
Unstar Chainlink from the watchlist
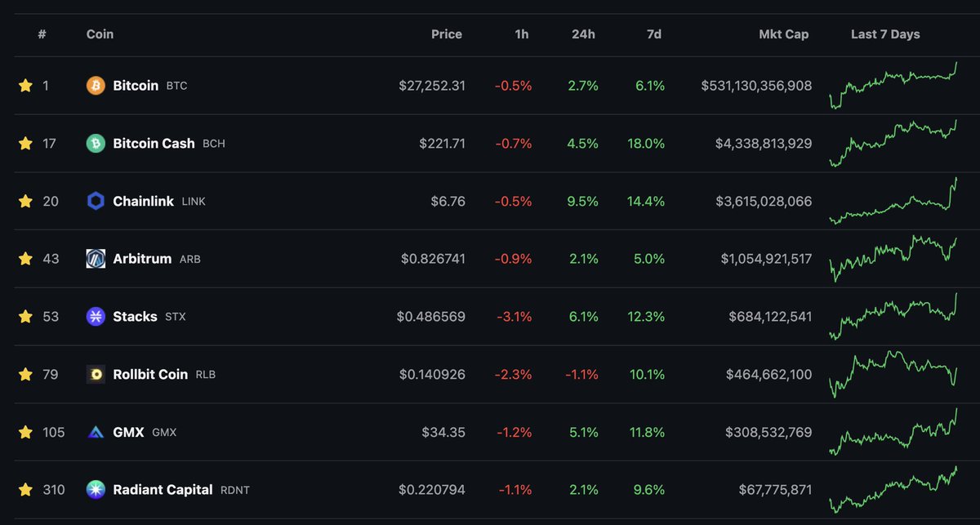coord(25,201)
